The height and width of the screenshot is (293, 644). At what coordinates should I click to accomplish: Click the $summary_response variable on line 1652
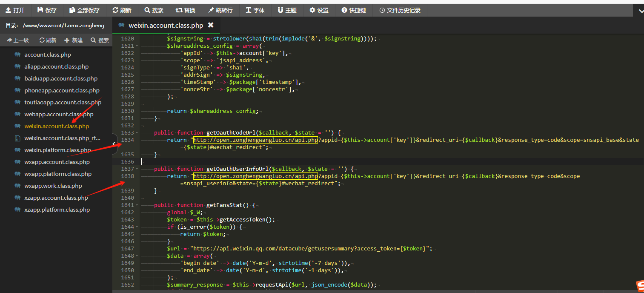pos(195,284)
